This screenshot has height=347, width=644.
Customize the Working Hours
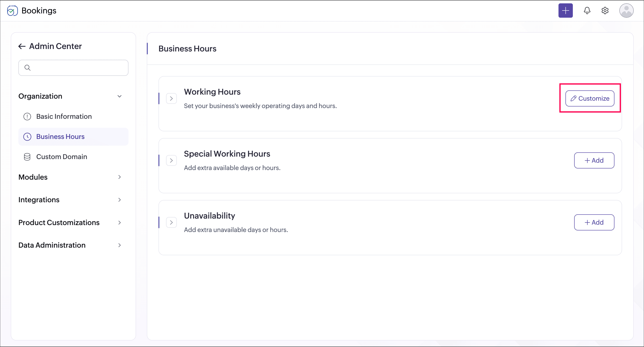click(590, 98)
